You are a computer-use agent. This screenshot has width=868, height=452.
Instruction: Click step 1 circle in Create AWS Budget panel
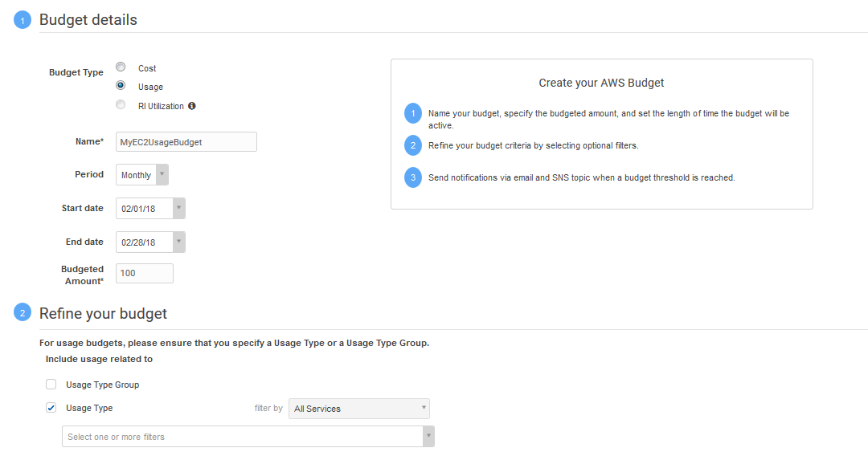[x=413, y=113]
